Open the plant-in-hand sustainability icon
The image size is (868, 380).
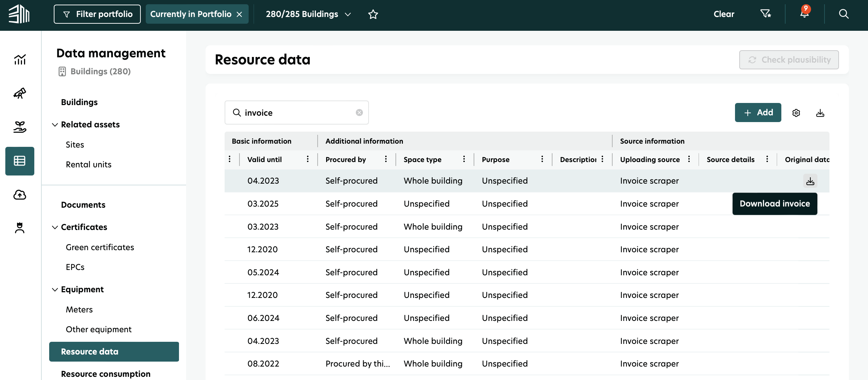(x=20, y=127)
